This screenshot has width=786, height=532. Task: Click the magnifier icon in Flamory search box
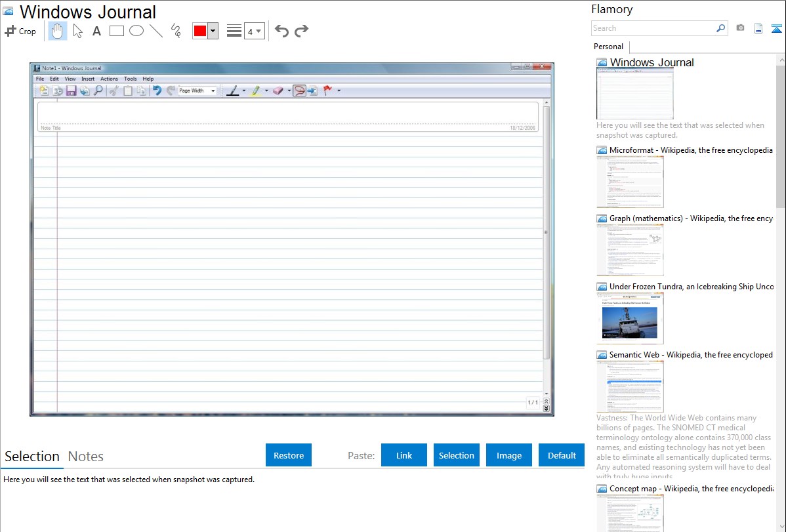720,28
